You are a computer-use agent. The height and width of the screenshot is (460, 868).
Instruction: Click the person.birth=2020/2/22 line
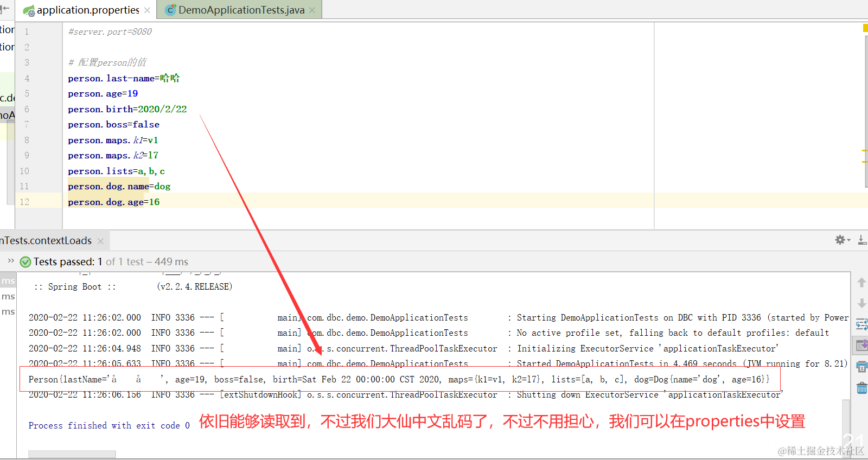(x=127, y=109)
